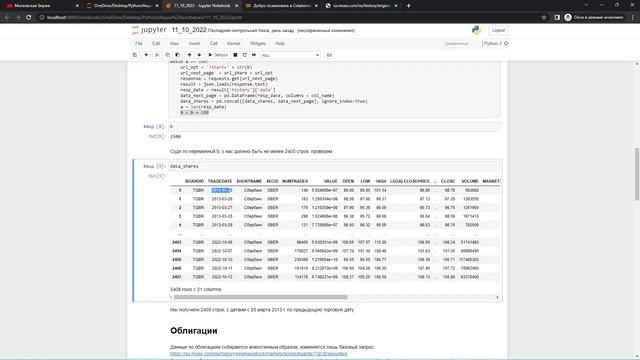Open the incognito profile button
The image size is (640, 360).
click(x=594, y=18)
